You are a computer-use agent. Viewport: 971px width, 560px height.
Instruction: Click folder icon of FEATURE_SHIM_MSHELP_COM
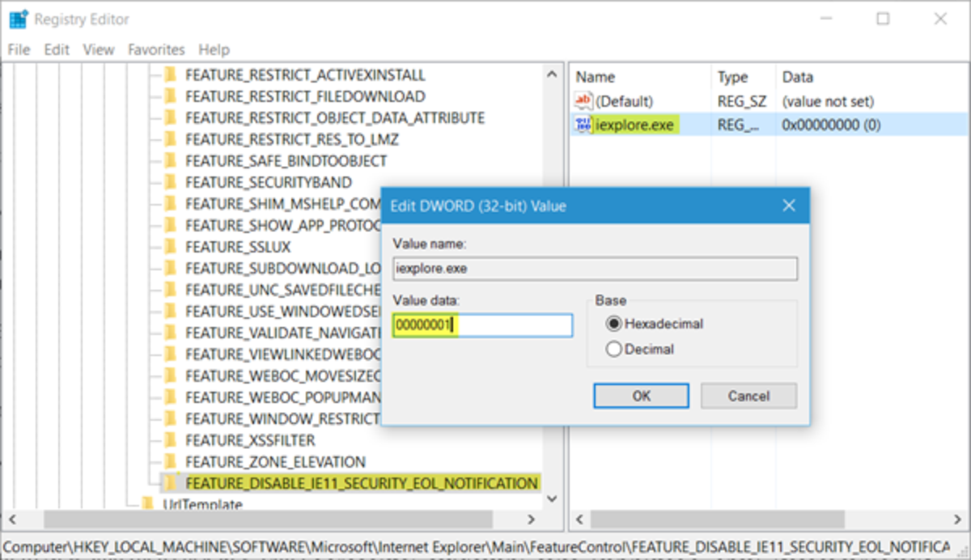coord(170,204)
